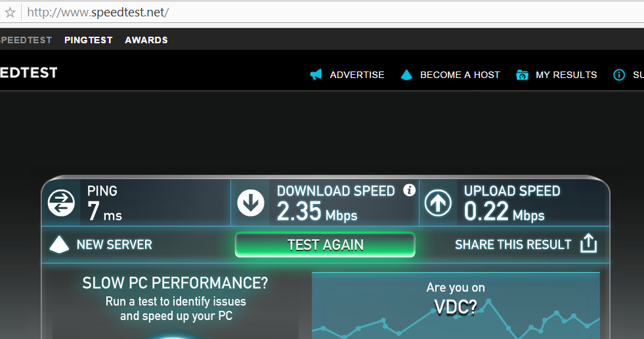
Task: Click the New Server pyramid icon
Action: (59, 245)
